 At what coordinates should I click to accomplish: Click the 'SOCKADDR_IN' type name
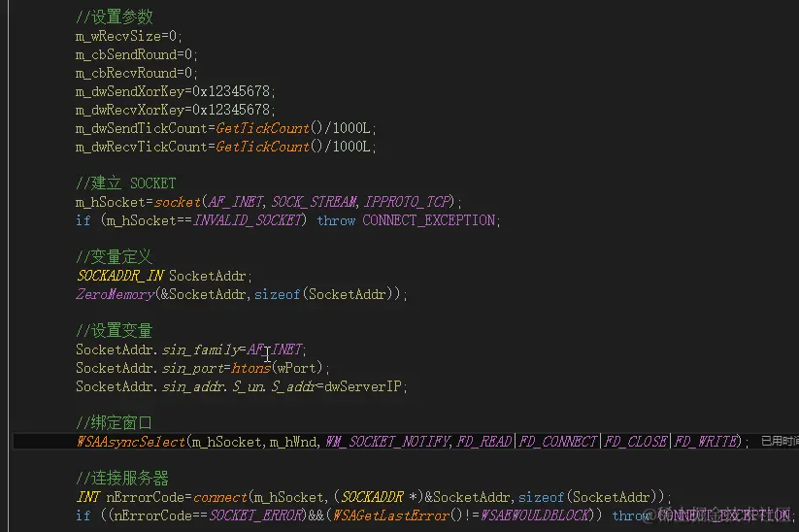(x=120, y=276)
